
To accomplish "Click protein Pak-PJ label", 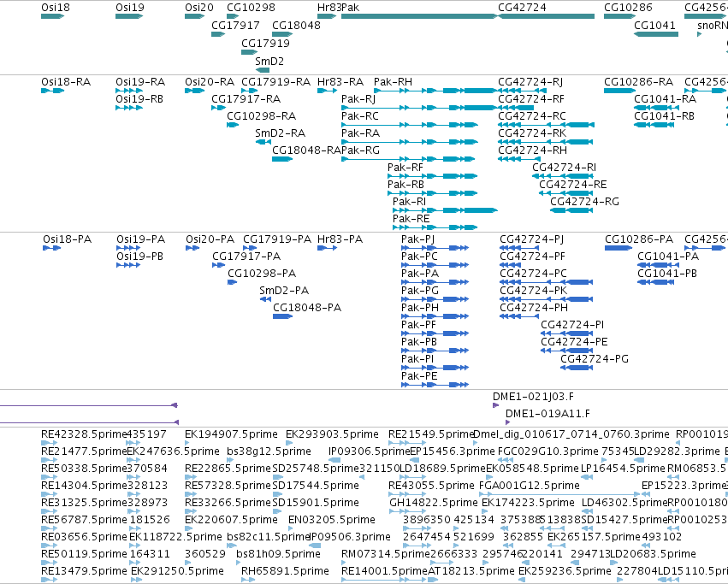I will click(417, 239).
